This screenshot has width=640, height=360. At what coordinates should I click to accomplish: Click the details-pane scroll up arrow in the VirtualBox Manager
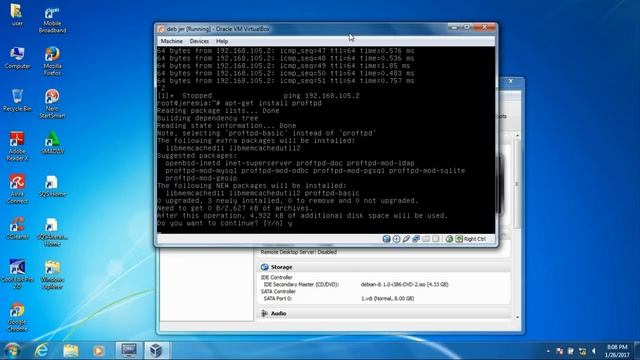(518, 135)
